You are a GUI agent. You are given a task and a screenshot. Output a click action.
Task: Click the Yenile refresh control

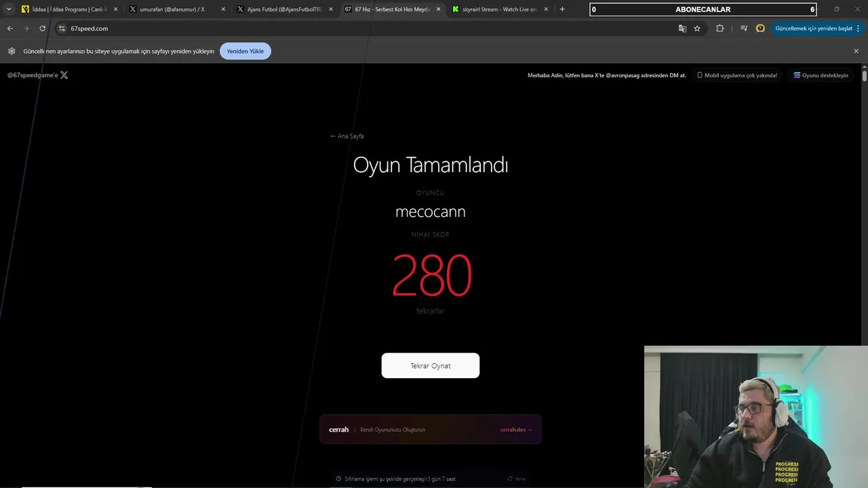pyautogui.click(x=516, y=479)
